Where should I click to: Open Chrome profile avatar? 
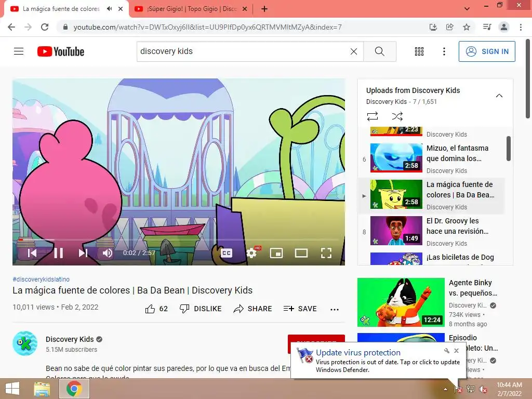(504, 27)
